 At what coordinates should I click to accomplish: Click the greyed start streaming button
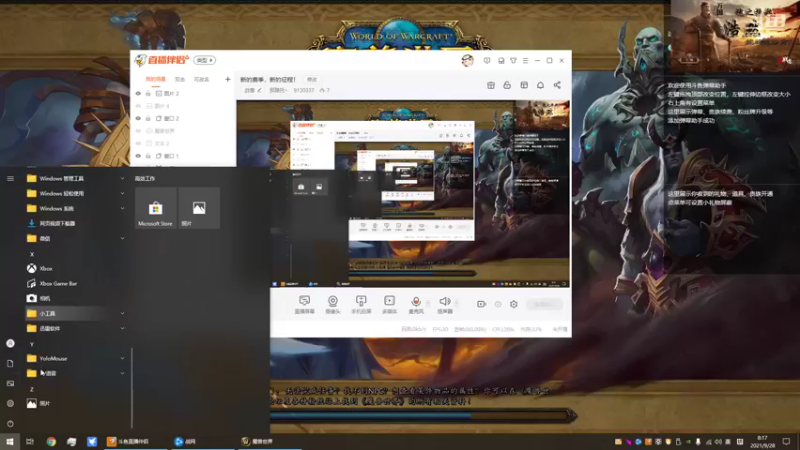544,304
